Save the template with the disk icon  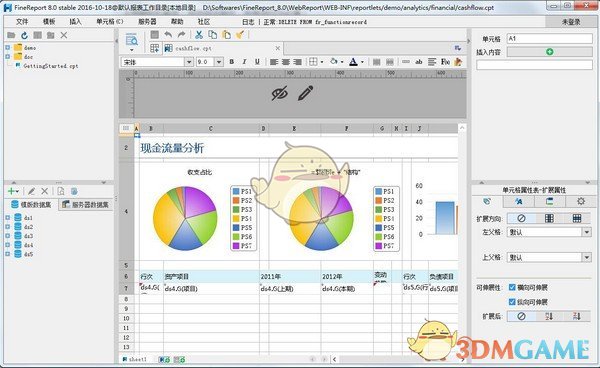coord(155,35)
